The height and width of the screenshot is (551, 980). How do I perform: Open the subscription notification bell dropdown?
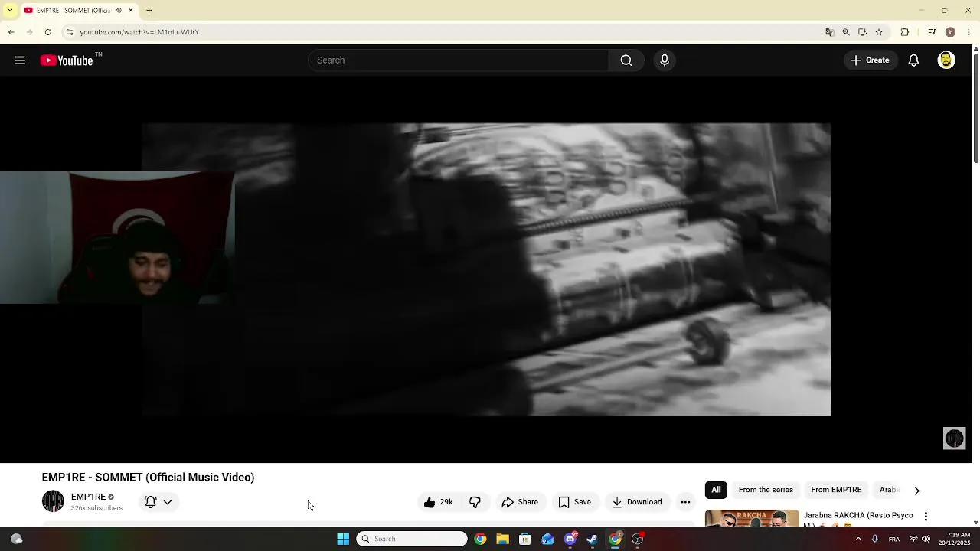coord(158,502)
